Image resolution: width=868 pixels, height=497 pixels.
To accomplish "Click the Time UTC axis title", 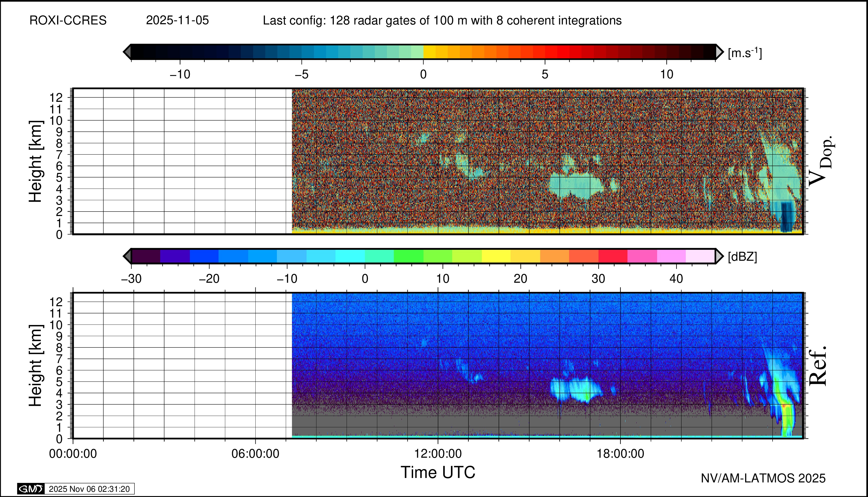I will (x=438, y=473).
